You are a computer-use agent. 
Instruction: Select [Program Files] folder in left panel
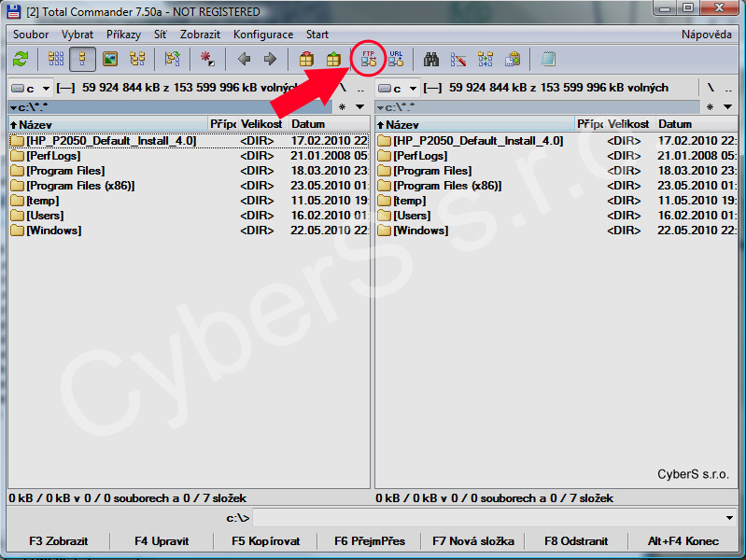pos(189,171)
